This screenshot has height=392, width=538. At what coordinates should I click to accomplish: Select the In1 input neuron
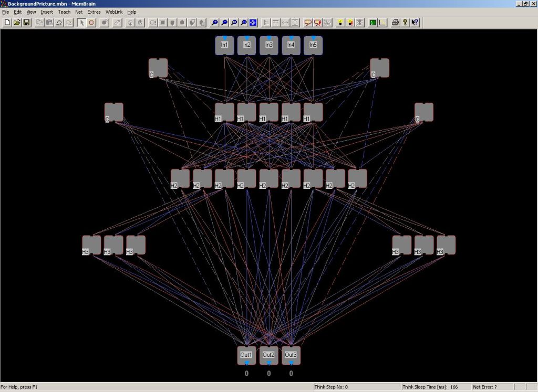point(224,46)
